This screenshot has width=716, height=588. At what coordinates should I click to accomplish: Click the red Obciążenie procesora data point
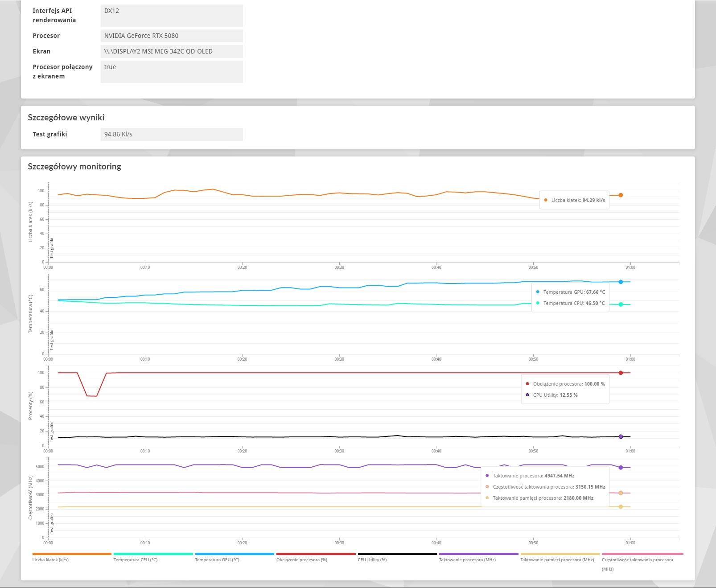[621, 373]
